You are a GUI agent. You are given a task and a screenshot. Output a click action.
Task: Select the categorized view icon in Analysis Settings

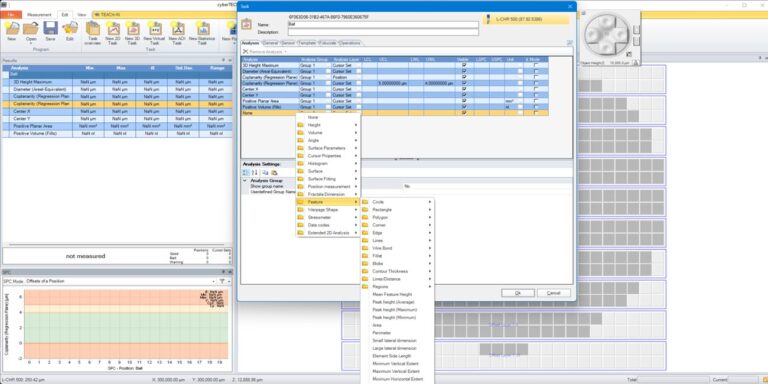tap(246, 172)
